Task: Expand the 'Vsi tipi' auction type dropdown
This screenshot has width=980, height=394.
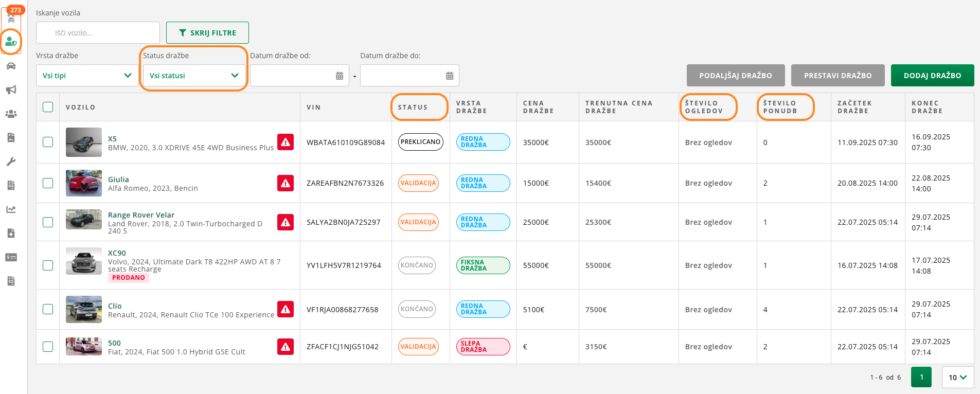Action: tap(87, 76)
